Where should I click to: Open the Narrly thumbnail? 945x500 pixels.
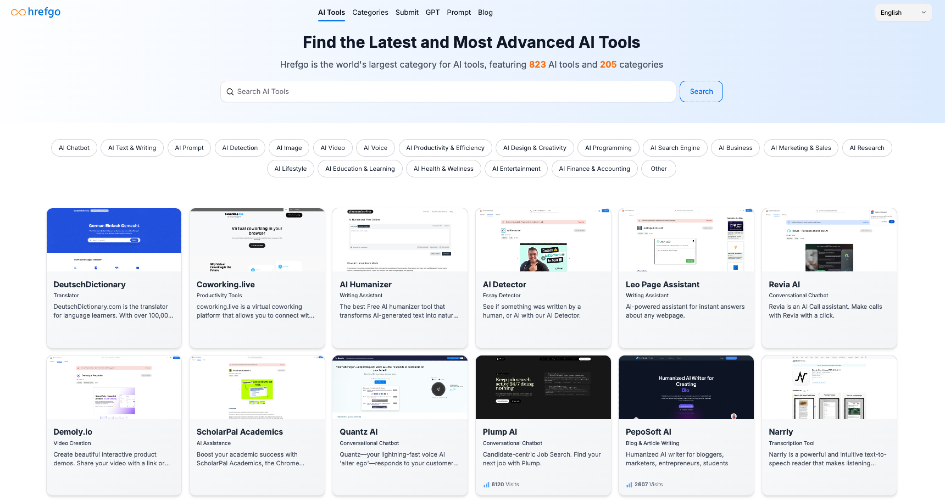click(829, 387)
